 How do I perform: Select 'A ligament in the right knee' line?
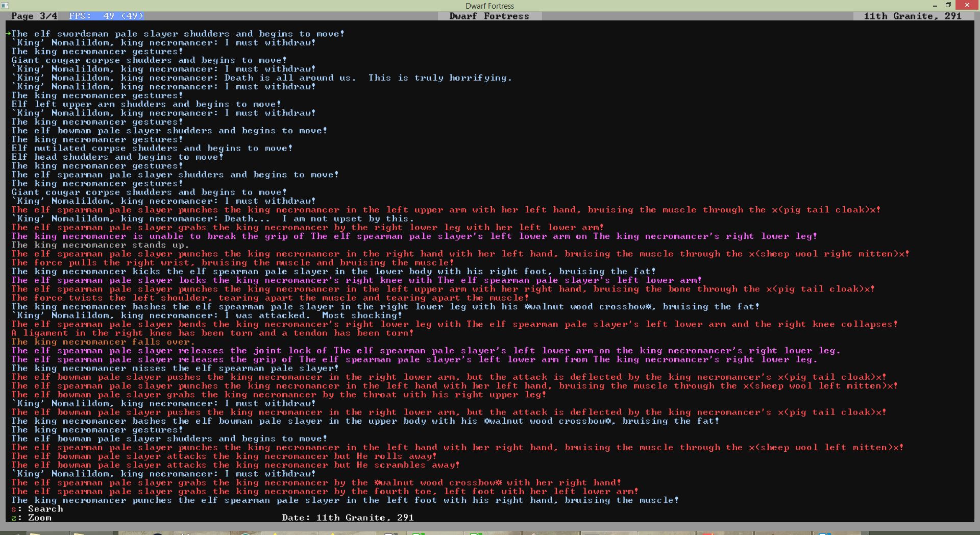212,333
